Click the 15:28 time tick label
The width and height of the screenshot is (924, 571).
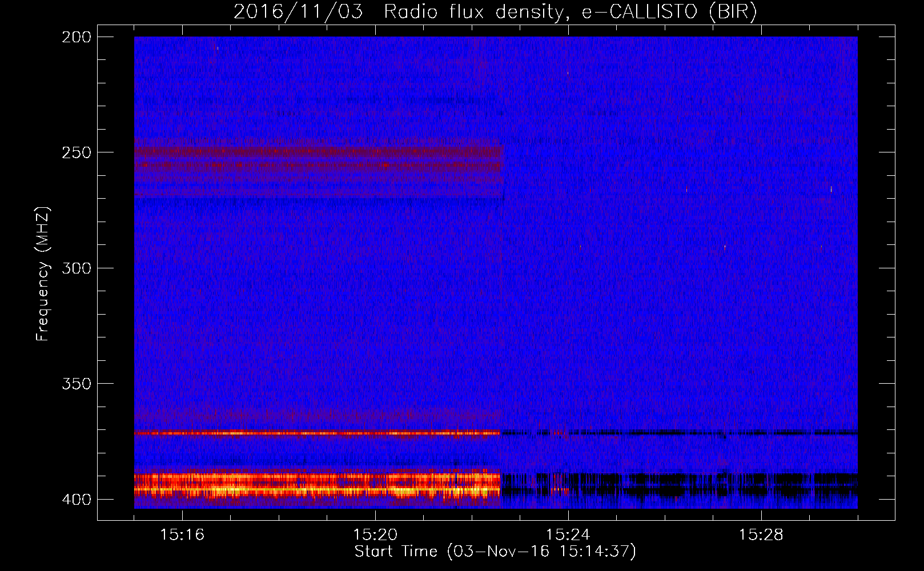(761, 535)
